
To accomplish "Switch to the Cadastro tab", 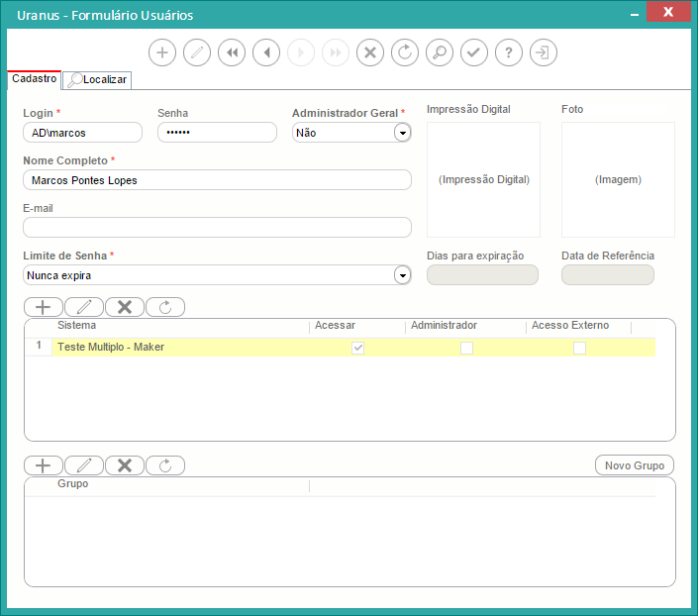I will point(35,79).
